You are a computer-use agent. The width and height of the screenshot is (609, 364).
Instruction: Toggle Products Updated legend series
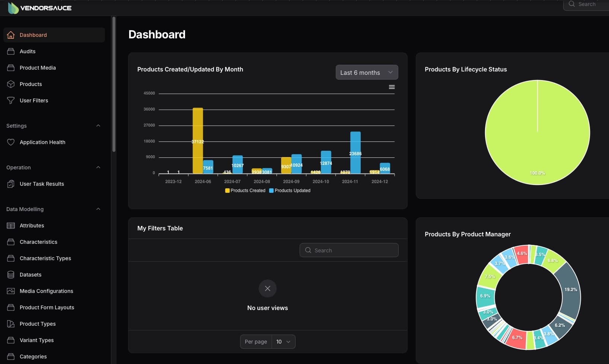click(x=290, y=191)
